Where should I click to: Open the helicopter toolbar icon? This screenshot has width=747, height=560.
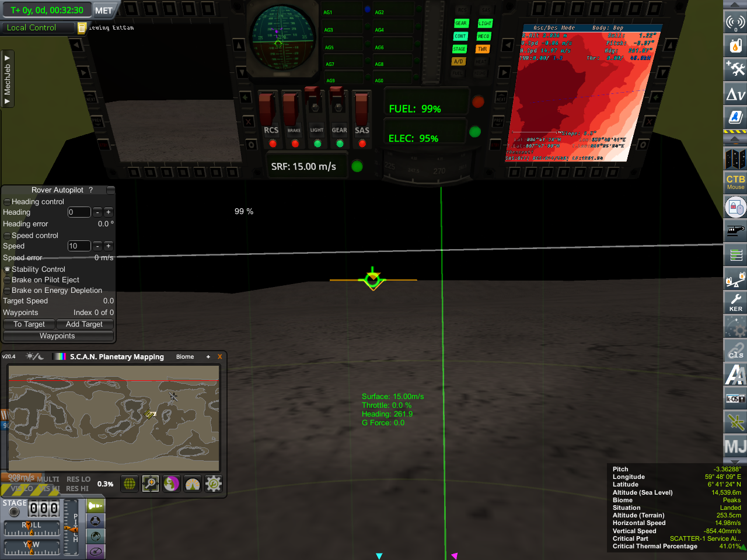tap(735, 230)
